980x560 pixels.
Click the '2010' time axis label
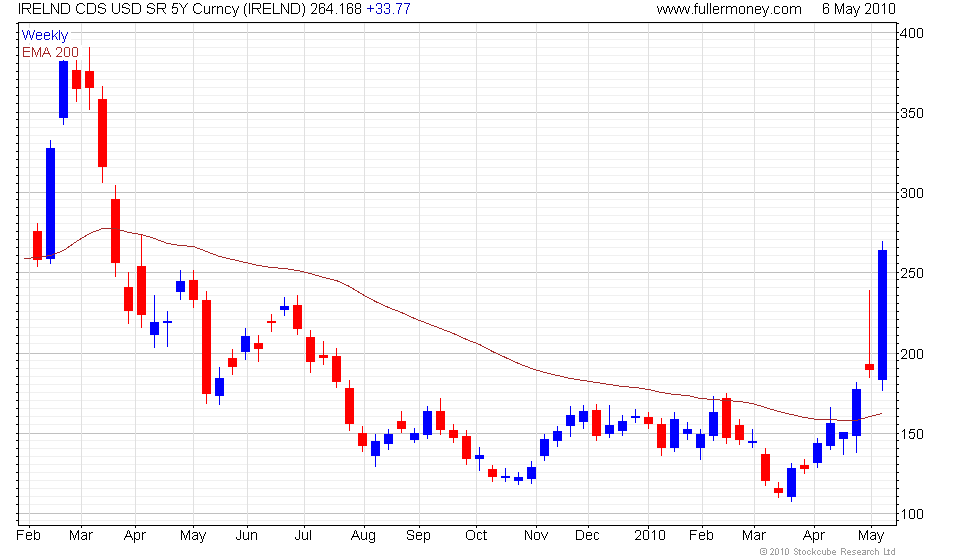point(649,536)
